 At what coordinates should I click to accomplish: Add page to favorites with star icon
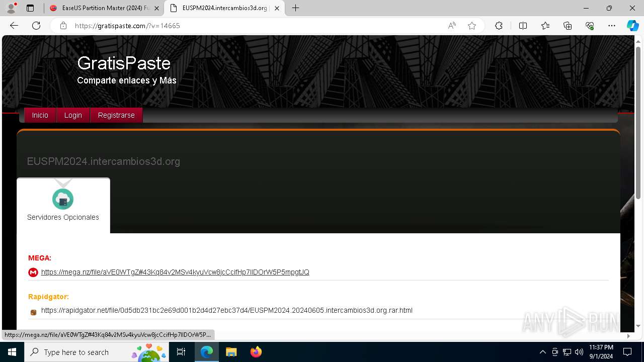472,26
